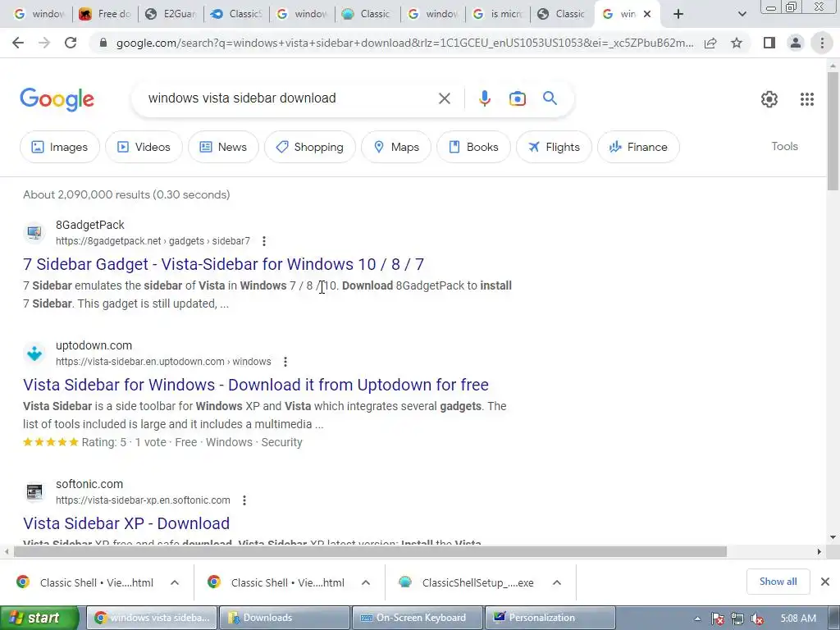The image size is (840, 630).
Task: Open the browser side panel
Action: tap(769, 43)
